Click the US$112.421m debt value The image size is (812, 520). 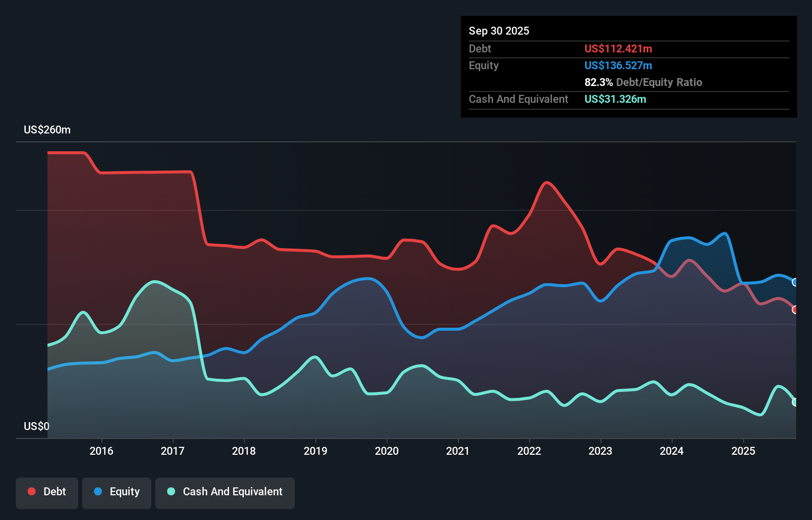618,48
